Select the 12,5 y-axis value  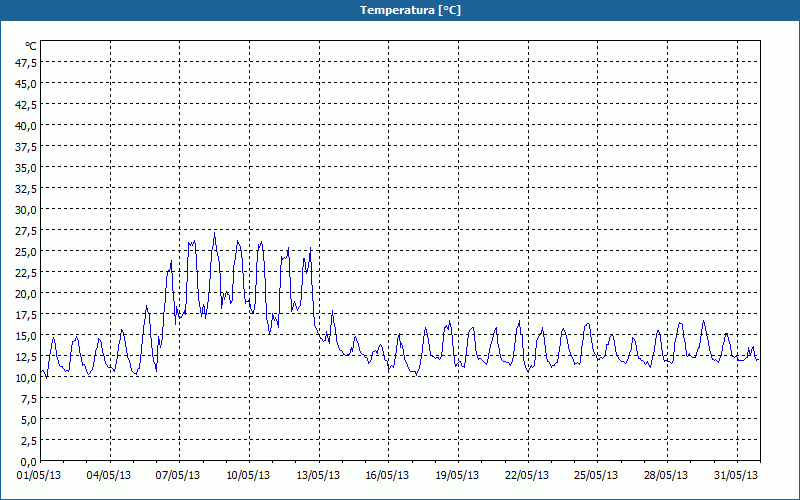pyautogui.click(x=27, y=357)
